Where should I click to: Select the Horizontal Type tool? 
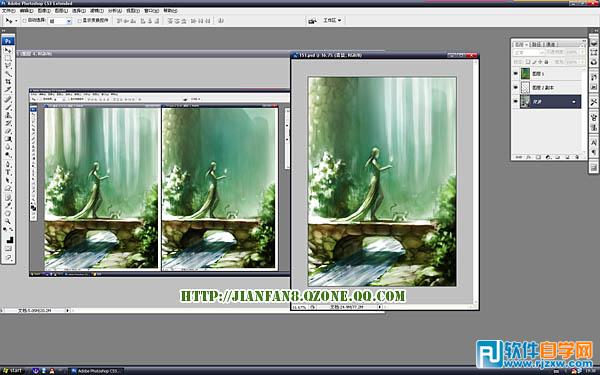8,173
